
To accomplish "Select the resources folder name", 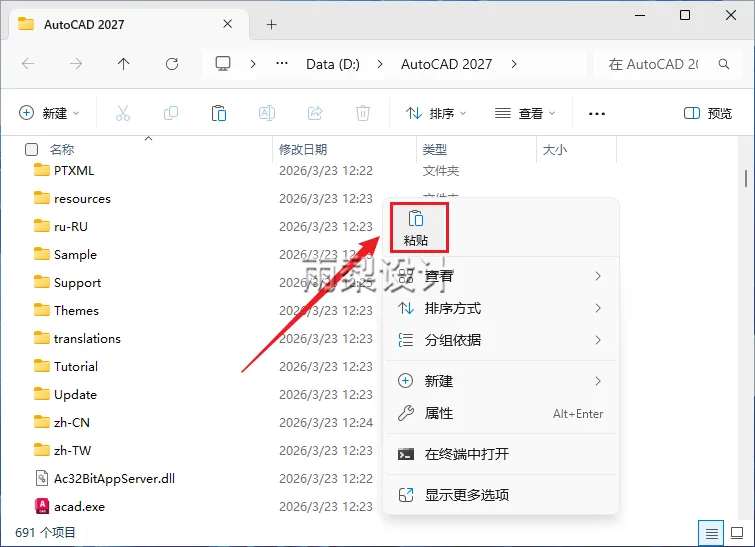I will [82, 198].
